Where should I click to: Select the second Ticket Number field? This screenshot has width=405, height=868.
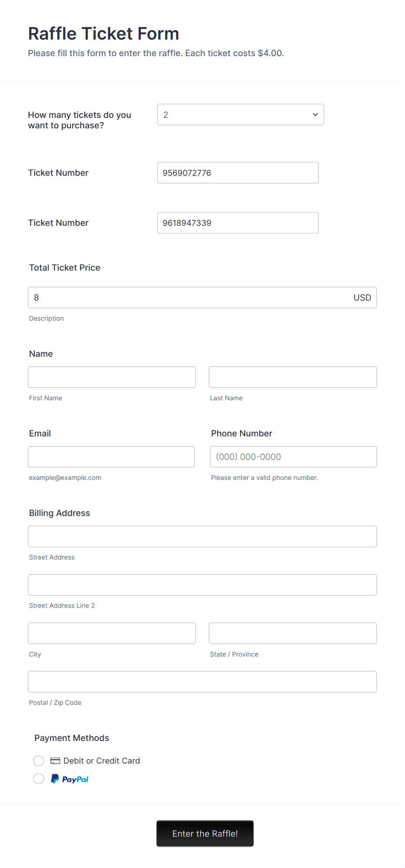[x=237, y=222]
